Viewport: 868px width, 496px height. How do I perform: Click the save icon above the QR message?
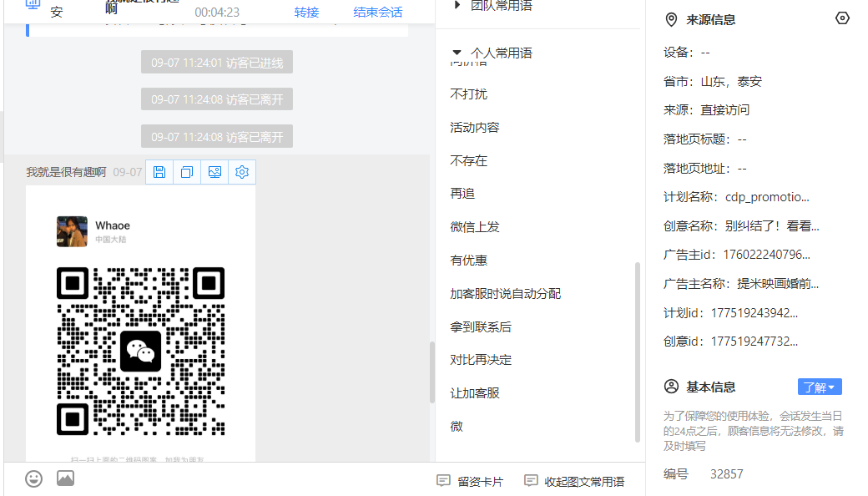pyautogui.click(x=159, y=172)
